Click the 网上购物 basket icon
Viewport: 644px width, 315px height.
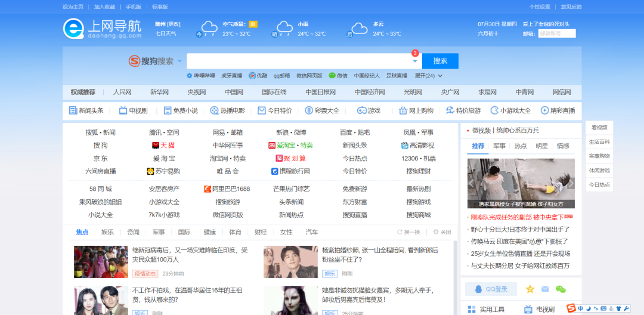(x=402, y=110)
